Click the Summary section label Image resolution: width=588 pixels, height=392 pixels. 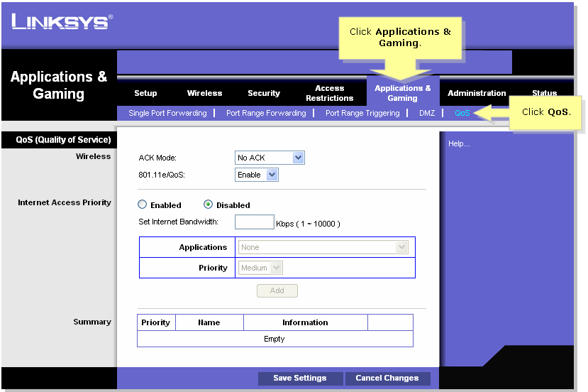[x=92, y=322]
